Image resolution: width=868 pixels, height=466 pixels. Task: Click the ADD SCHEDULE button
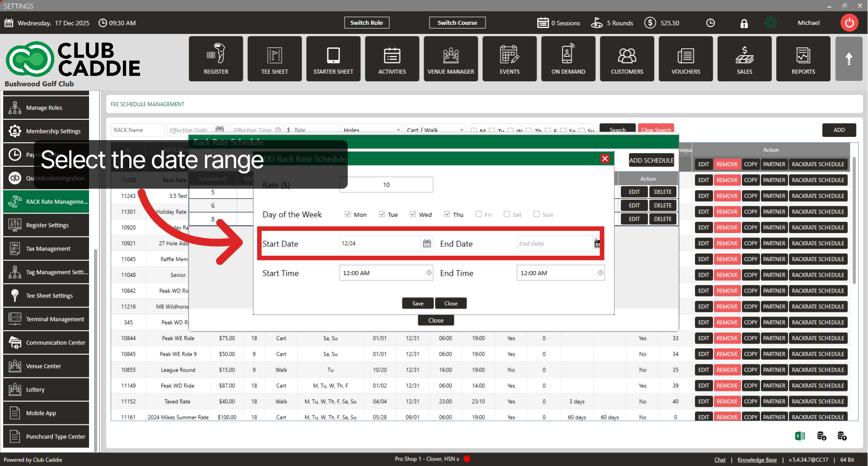[x=651, y=160]
